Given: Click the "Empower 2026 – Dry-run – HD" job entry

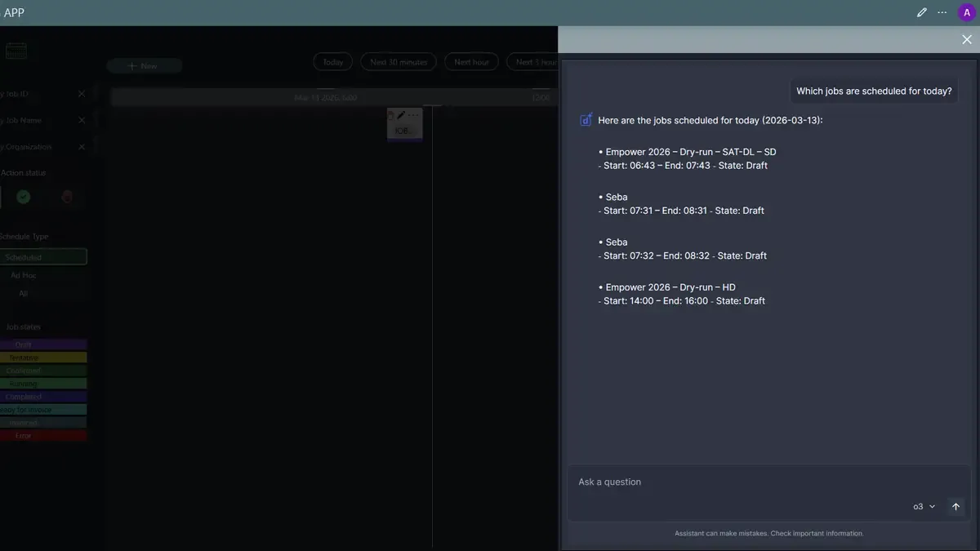Looking at the screenshot, I should [x=670, y=287].
